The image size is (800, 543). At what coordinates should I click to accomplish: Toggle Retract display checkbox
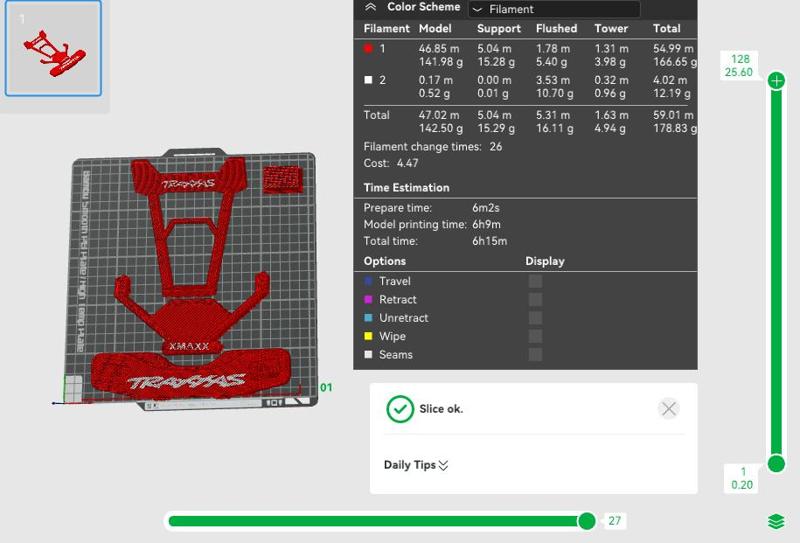[535, 300]
